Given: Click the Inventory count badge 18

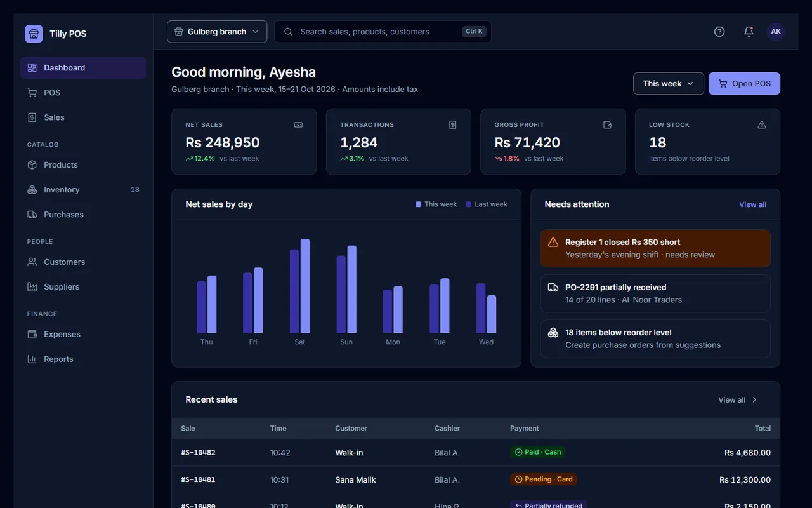Looking at the screenshot, I should [x=135, y=190].
